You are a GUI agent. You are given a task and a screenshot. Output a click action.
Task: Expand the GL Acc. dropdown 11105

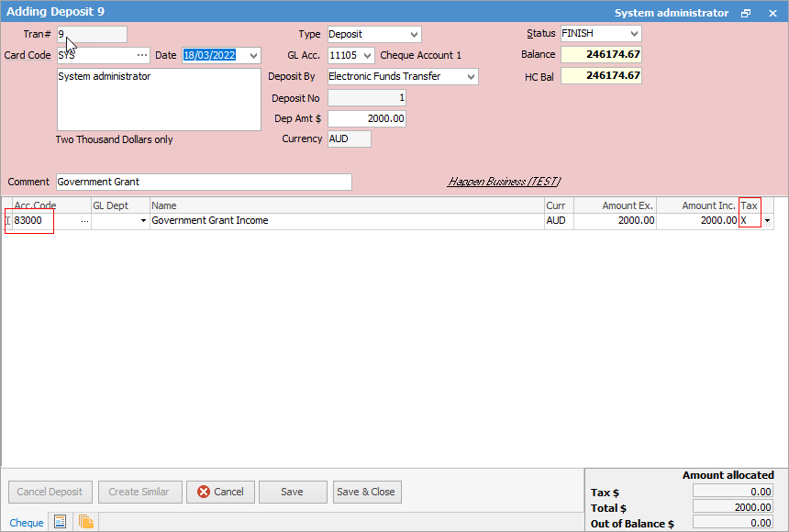click(368, 55)
